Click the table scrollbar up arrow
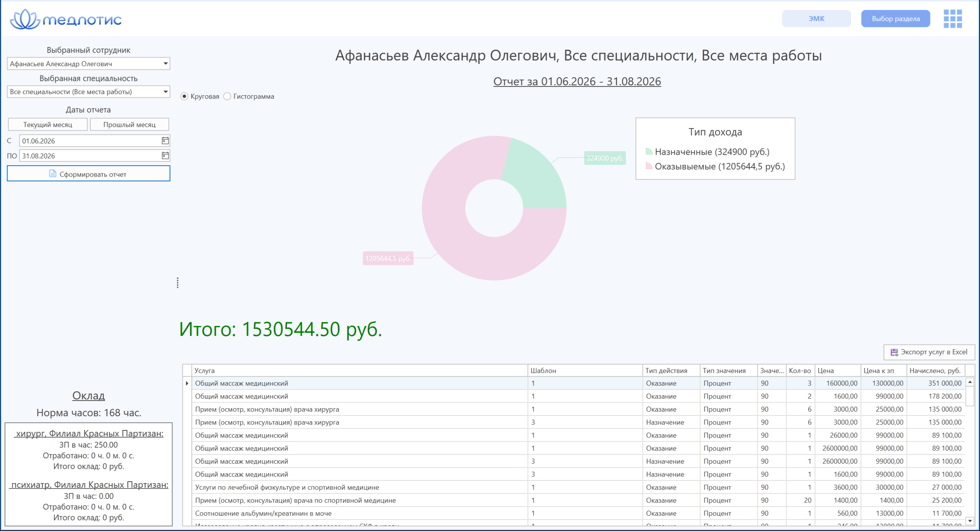980x531 pixels. point(970,382)
